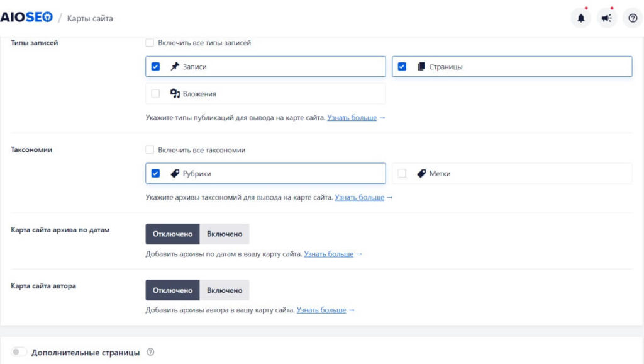This screenshot has width=644, height=364.
Task: Set author sitemap to Включено
Action: pos(225,290)
